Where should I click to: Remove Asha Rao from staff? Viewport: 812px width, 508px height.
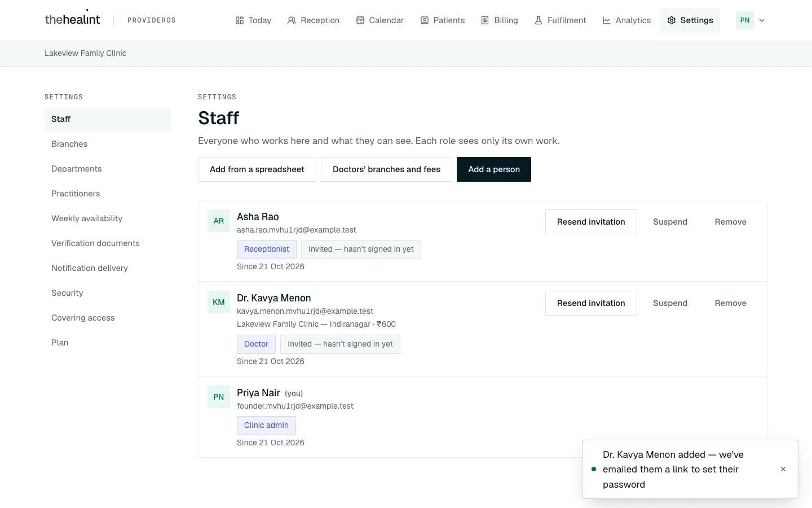[730, 222]
